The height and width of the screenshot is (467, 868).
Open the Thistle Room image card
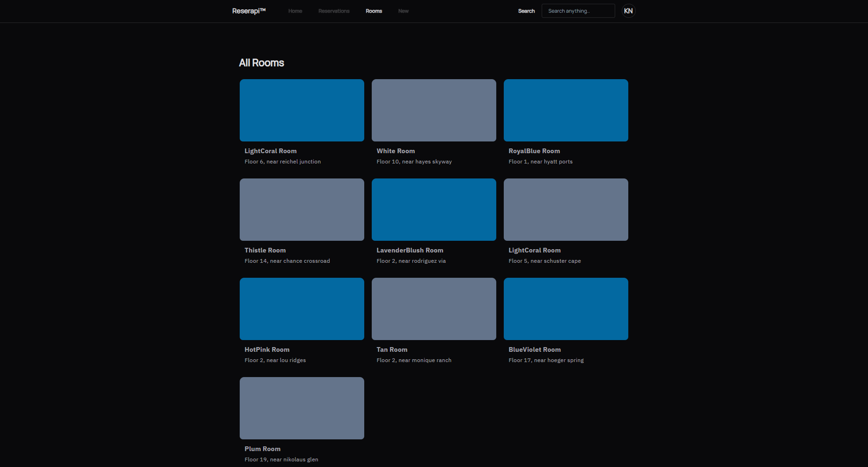pos(302,209)
